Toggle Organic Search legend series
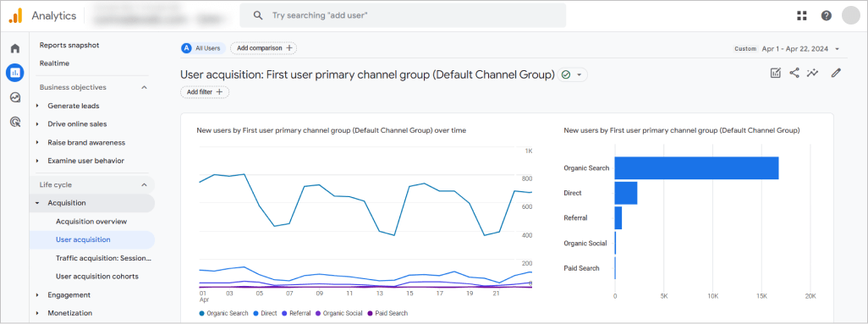 [x=223, y=313]
